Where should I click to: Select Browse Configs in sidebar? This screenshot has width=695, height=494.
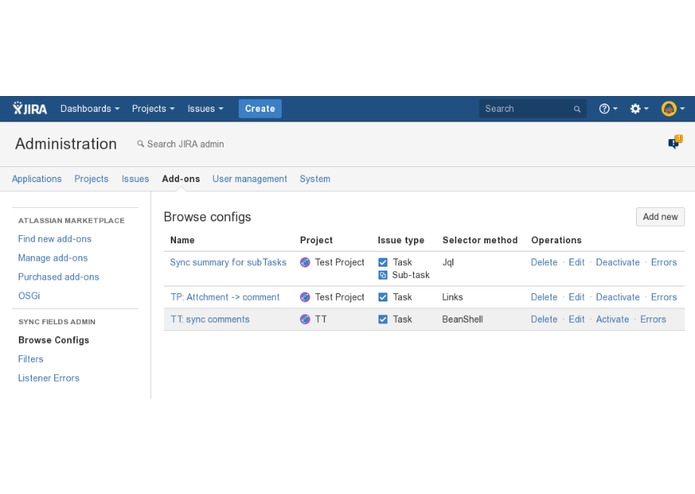54,340
